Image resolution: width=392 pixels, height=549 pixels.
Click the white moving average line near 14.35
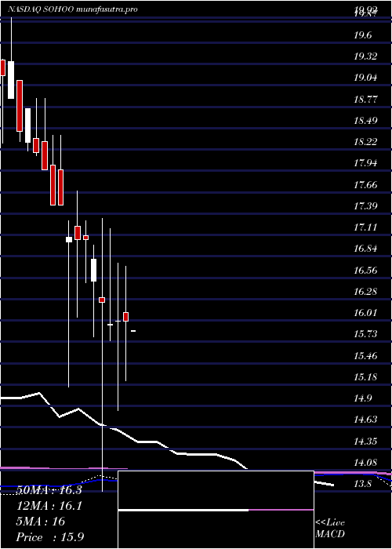coord(151,442)
